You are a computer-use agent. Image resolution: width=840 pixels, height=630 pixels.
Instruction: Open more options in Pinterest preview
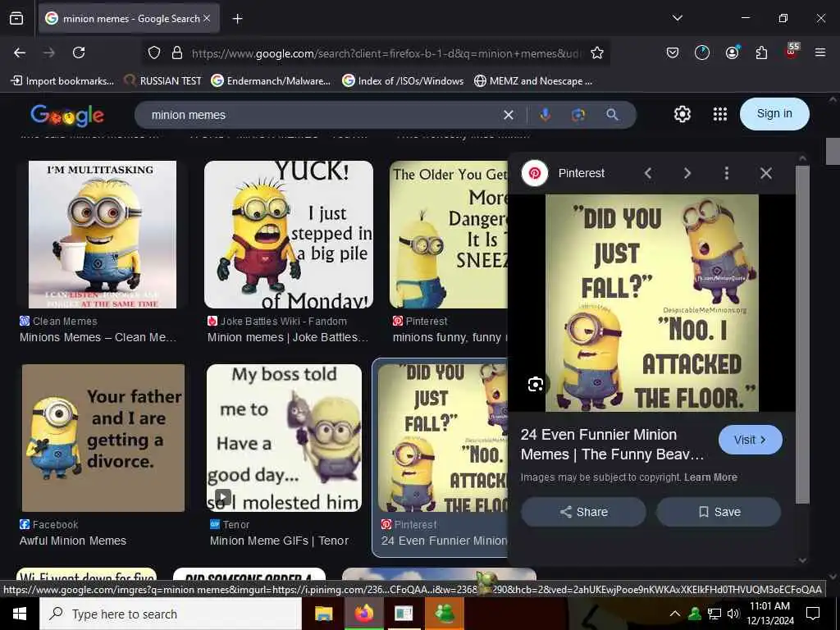727,173
